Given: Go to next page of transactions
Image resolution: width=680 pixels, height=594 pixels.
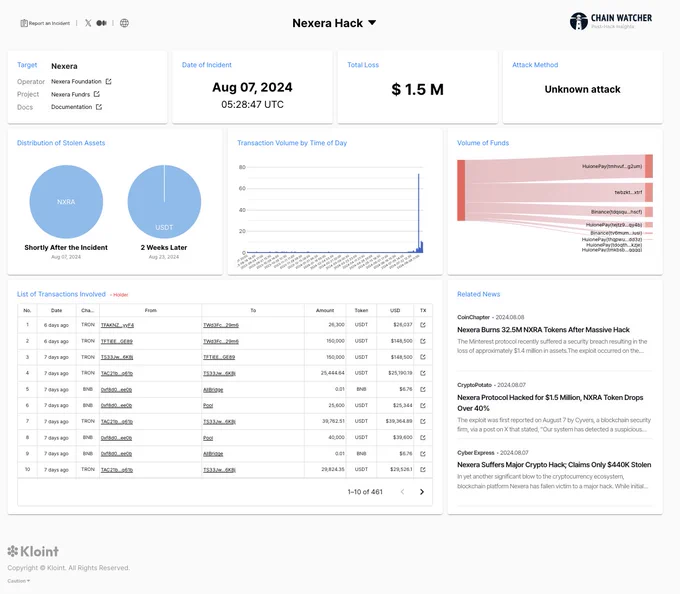Looking at the screenshot, I should pyautogui.click(x=422, y=492).
